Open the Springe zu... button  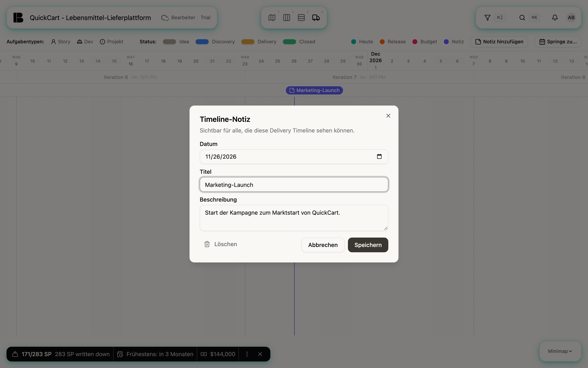(558, 42)
